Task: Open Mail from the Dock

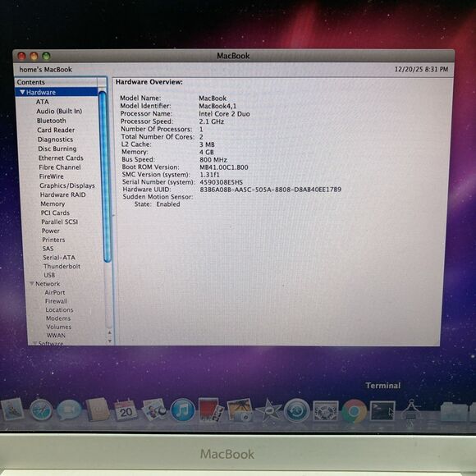Action: [12, 410]
